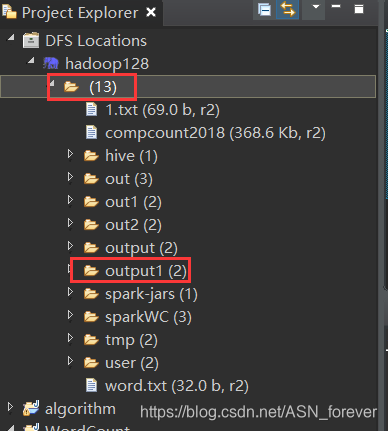Expand the tmp folder

coord(70,338)
